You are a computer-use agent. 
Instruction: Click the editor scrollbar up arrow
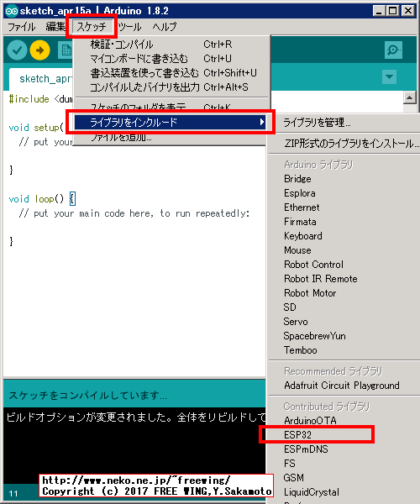(409, 97)
